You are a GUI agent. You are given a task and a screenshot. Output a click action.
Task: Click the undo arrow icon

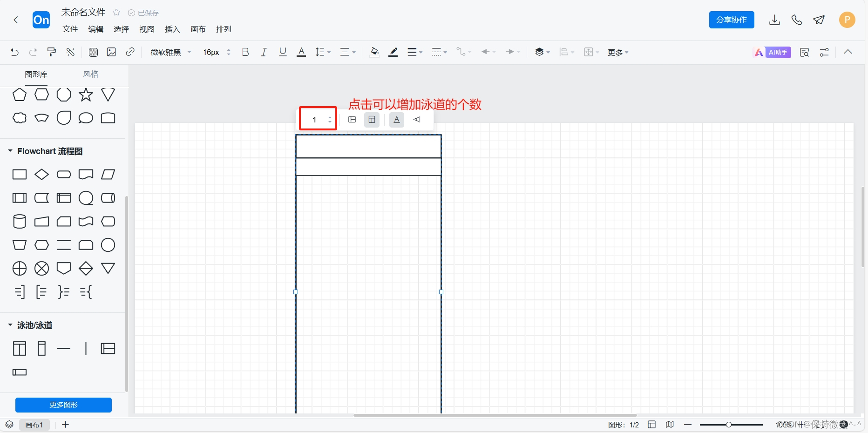tap(14, 52)
